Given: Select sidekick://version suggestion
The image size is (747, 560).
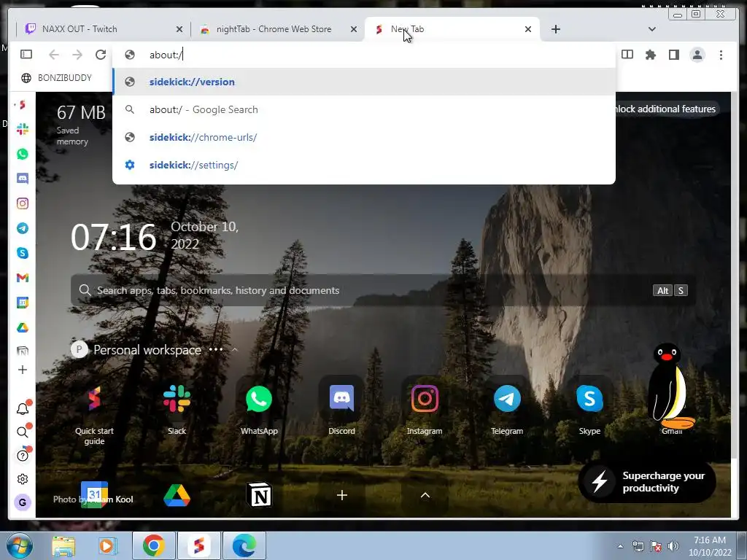Looking at the screenshot, I should click(363, 82).
